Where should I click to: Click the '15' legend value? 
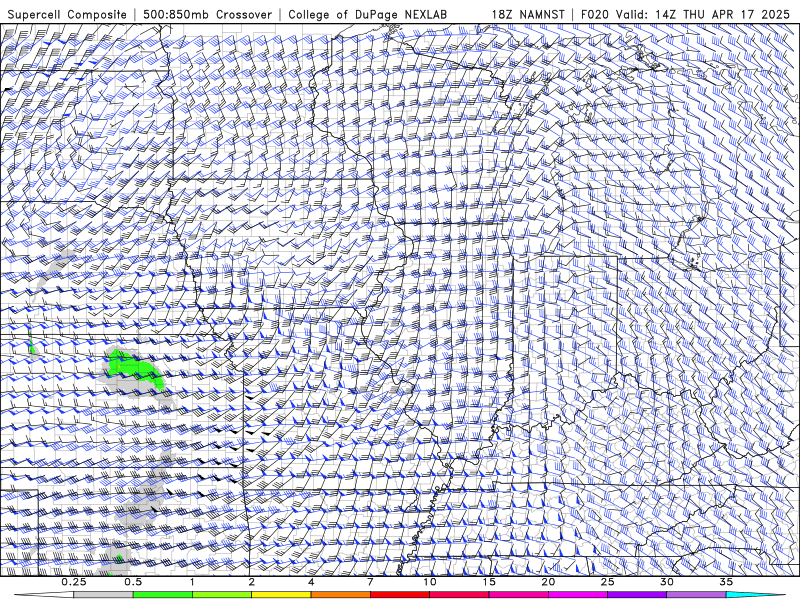point(489,582)
